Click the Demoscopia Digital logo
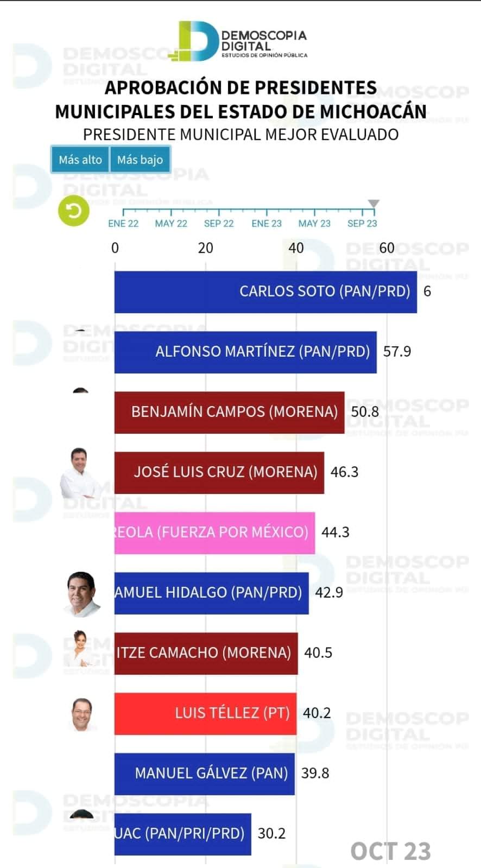 pos(243,41)
